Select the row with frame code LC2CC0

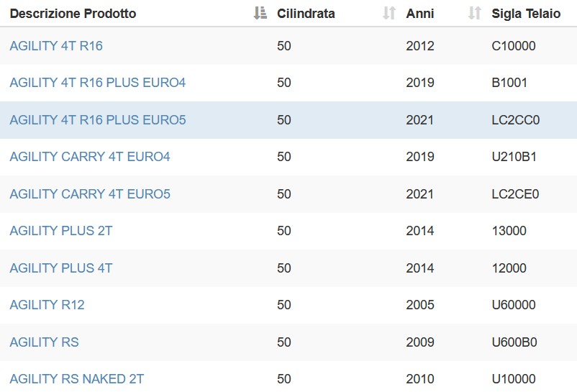[288, 120]
